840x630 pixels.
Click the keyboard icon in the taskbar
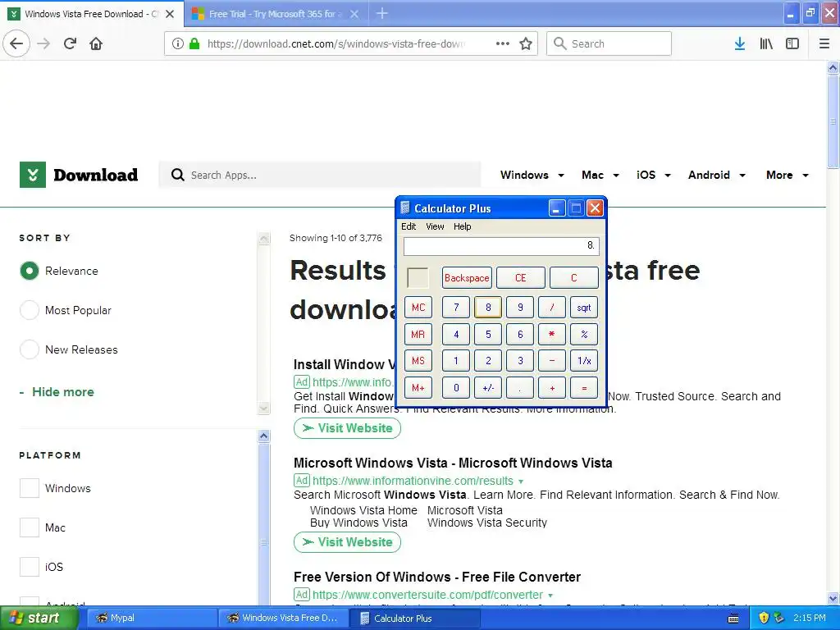tap(733, 619)
